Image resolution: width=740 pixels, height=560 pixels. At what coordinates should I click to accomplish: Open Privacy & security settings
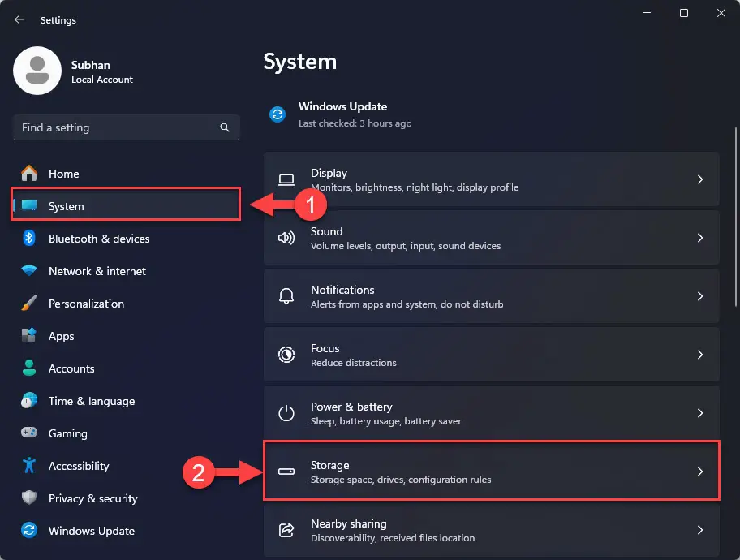pos(127,498)
